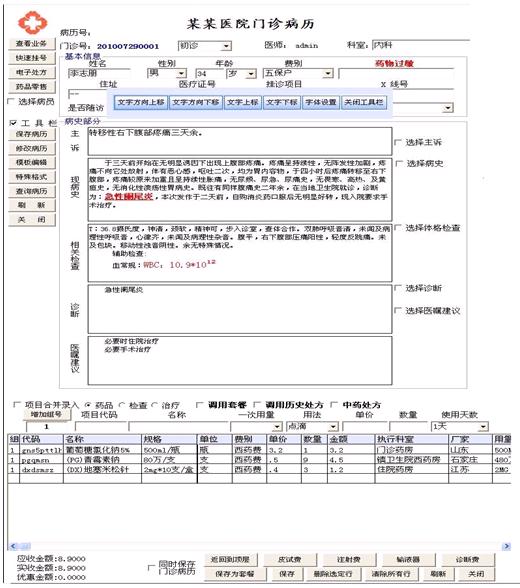Open 电子处方 from the sidebar
This screenshot has width=520, height=588.
point(31,72)
